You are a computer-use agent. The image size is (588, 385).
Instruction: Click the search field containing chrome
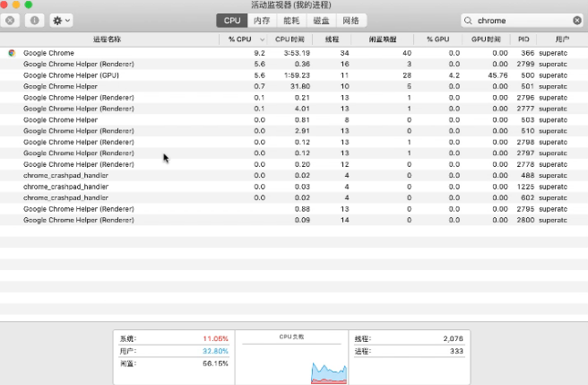[x=522, y=21]
